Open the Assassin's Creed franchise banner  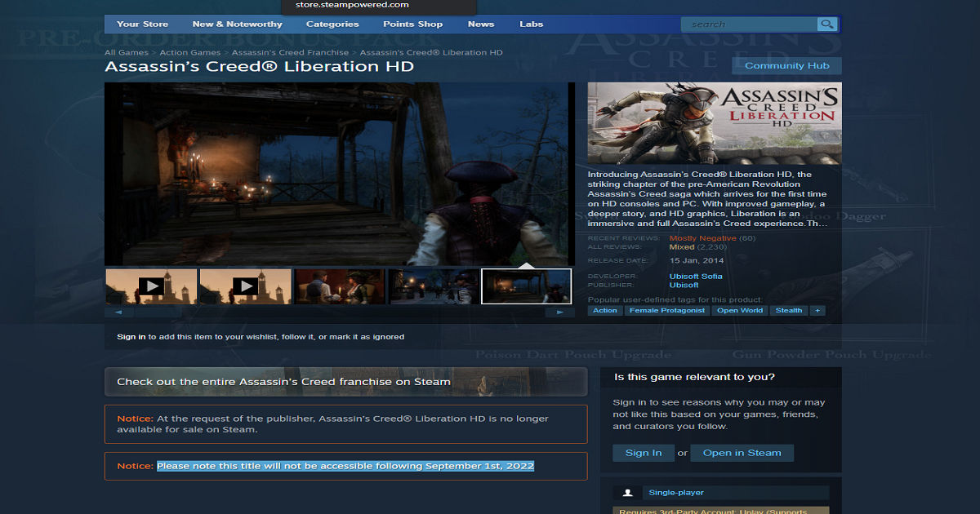coord(345,382)
